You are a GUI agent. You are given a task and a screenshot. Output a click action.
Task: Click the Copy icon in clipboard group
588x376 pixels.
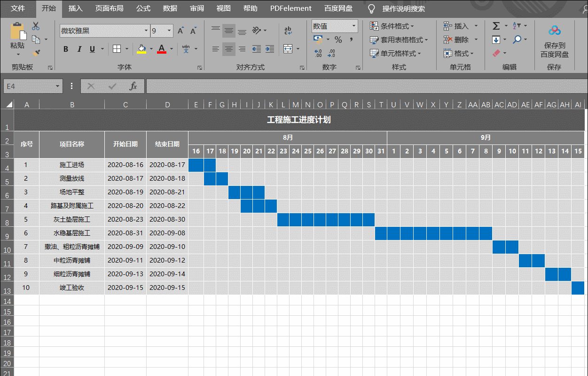click(36, 40)
